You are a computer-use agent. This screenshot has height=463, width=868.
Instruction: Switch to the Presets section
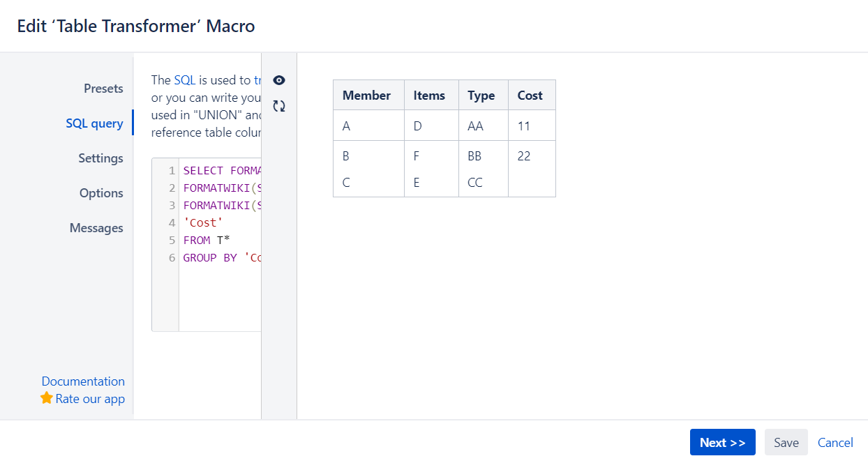coord(103,88)
